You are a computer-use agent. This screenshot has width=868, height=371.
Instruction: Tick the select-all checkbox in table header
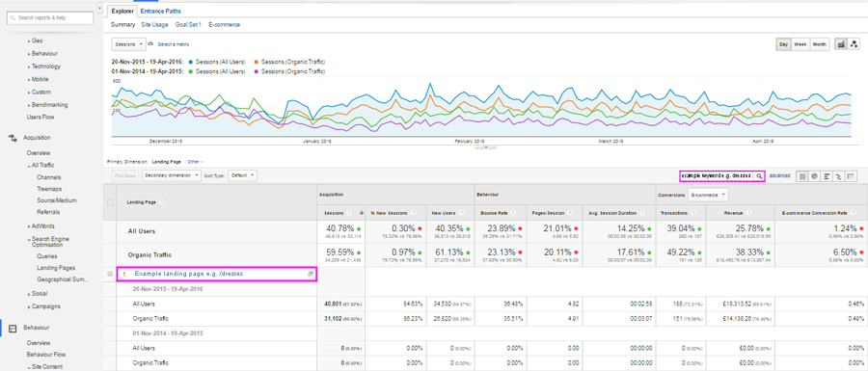(110, 202)
